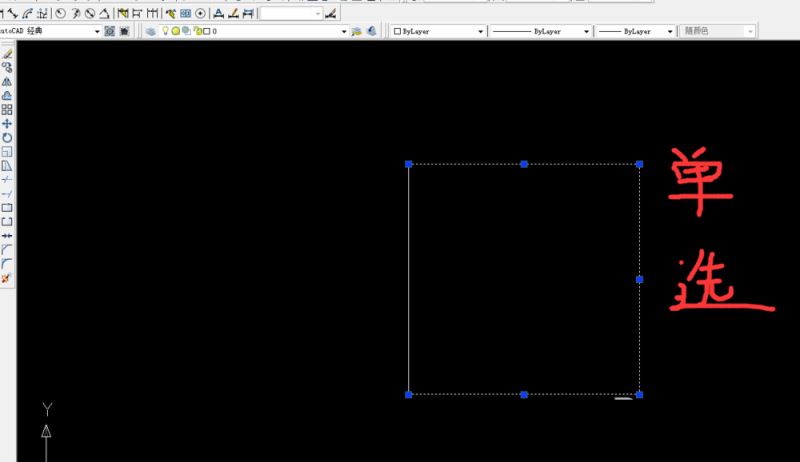Select the Offset tool

click(7, 95)
